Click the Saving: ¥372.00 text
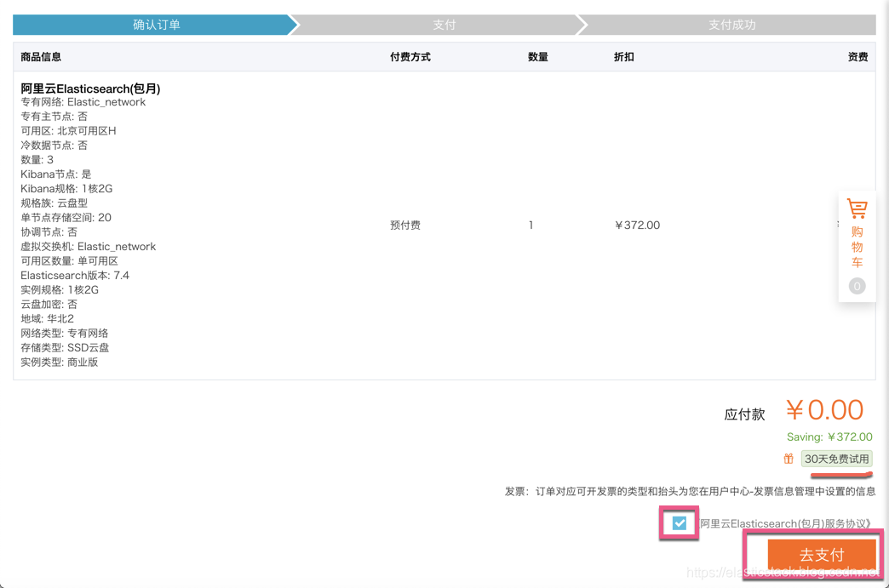 (829, 437)
